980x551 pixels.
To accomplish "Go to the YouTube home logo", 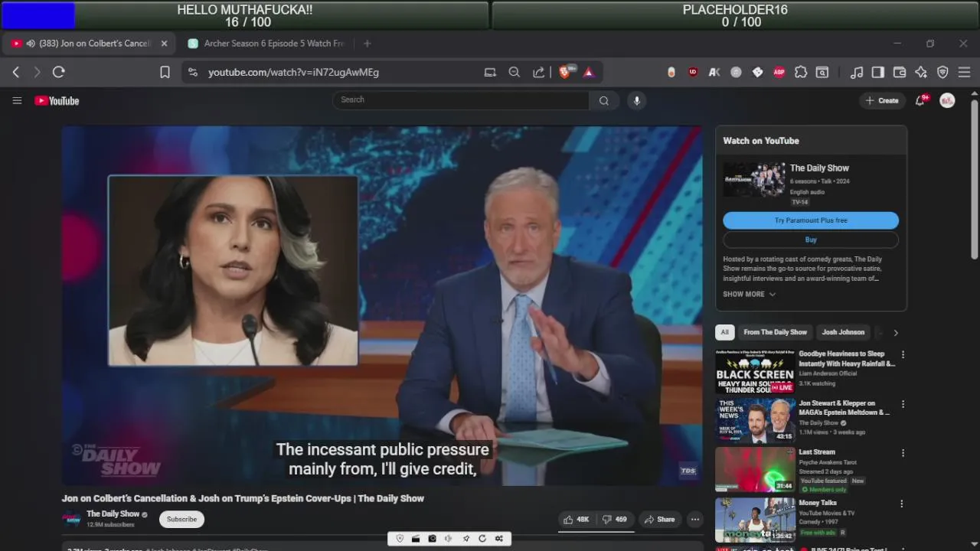I will click(x=57, y=100).
